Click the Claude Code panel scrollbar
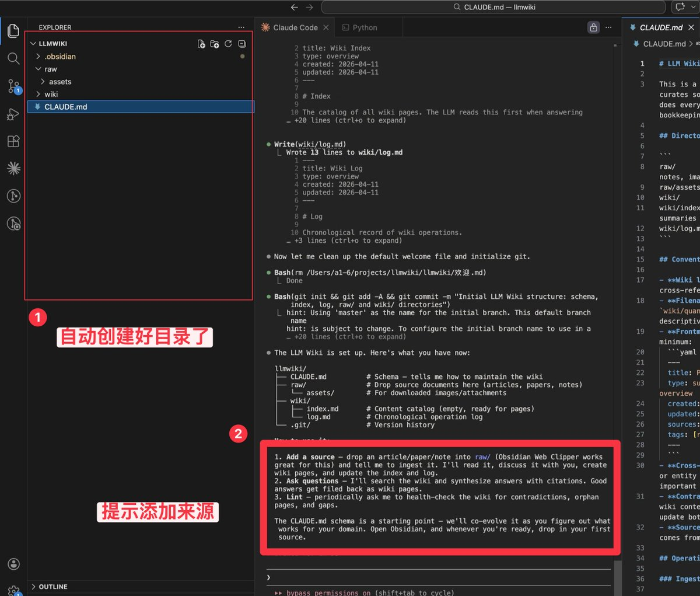The image size is (700, 596). [617, 578]
